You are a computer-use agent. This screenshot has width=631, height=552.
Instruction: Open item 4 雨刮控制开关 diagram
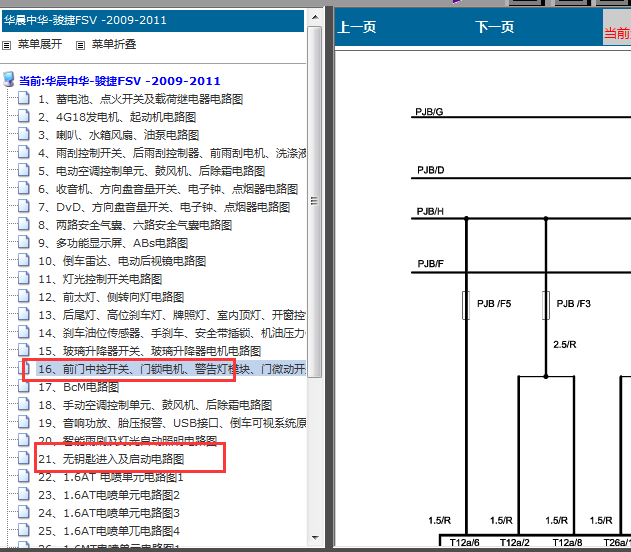click(172, 153)
